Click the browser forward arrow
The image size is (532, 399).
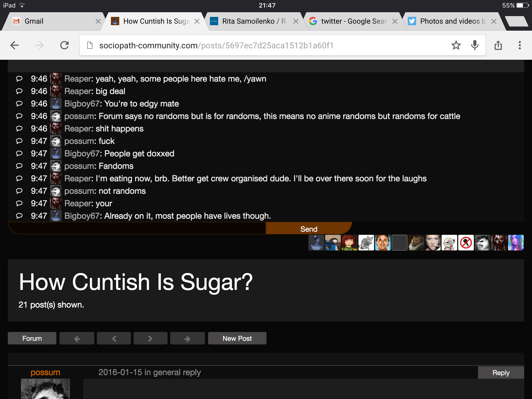(x=39, y=45)
